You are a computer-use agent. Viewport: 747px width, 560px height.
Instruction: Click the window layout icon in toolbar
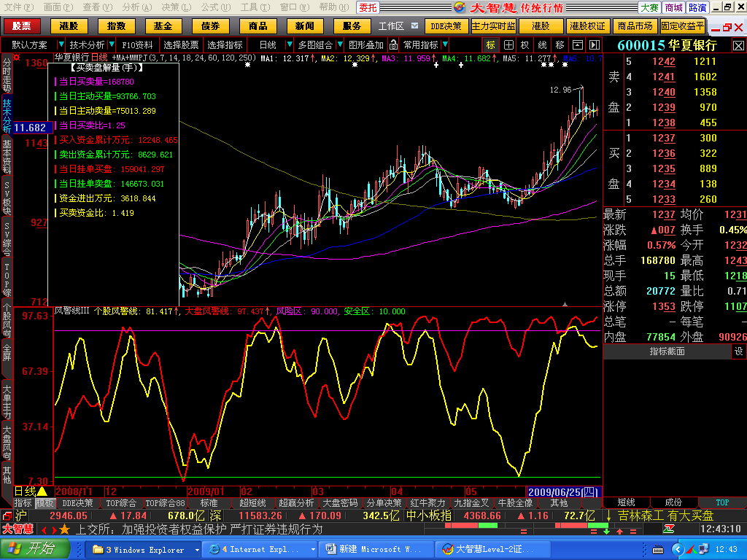click(x=578, y=45)
